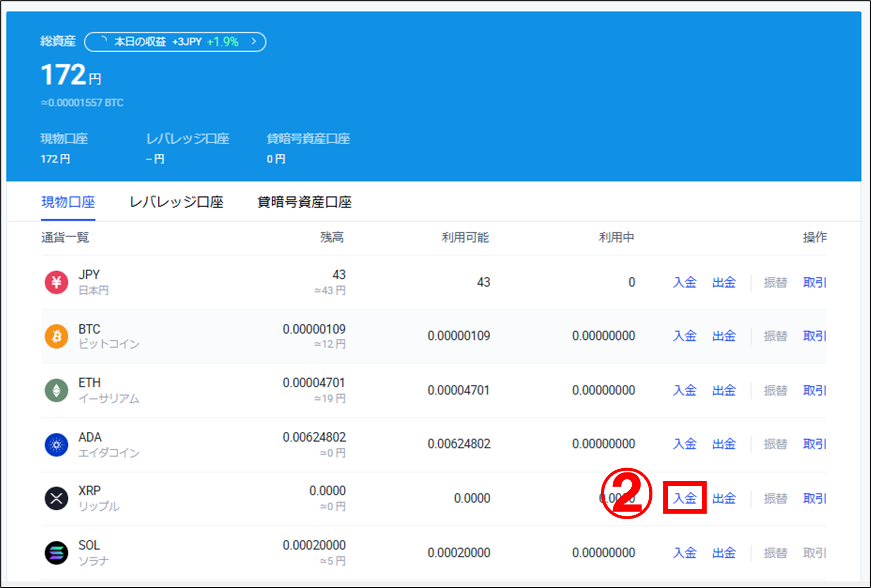Click the black XRP icon
Screen dimensions: 871x588
pos(56,498)
